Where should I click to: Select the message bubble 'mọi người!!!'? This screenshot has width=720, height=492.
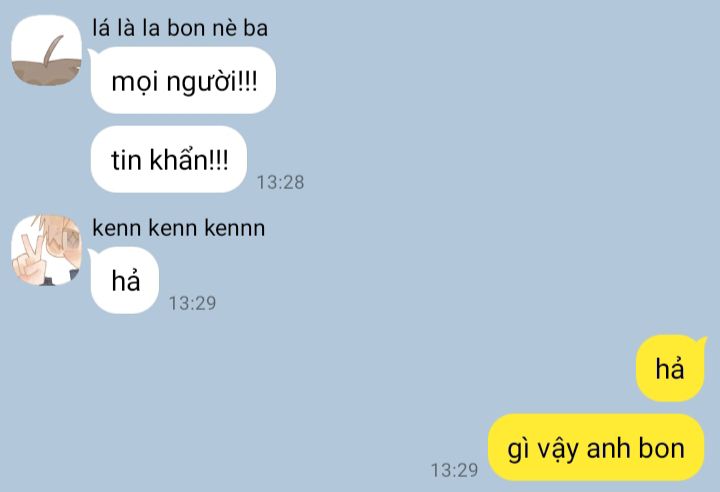point(183,80)
